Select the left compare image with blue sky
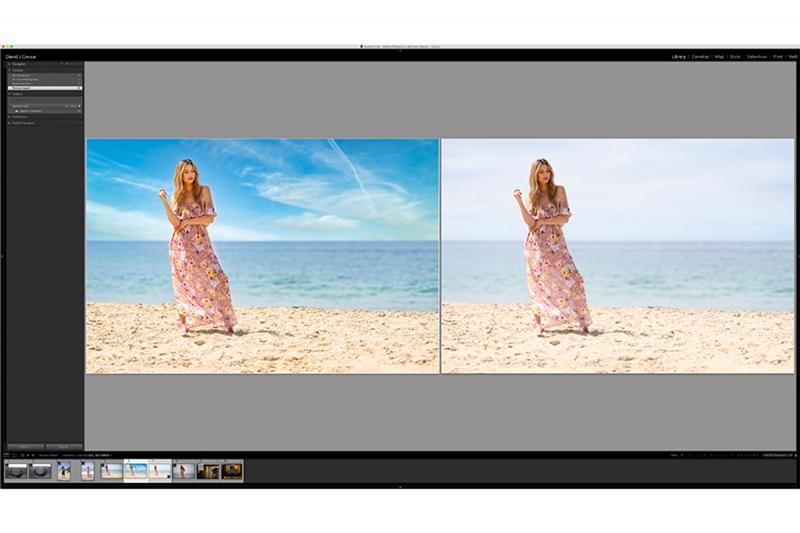800x533 pixels. [262, 256]
